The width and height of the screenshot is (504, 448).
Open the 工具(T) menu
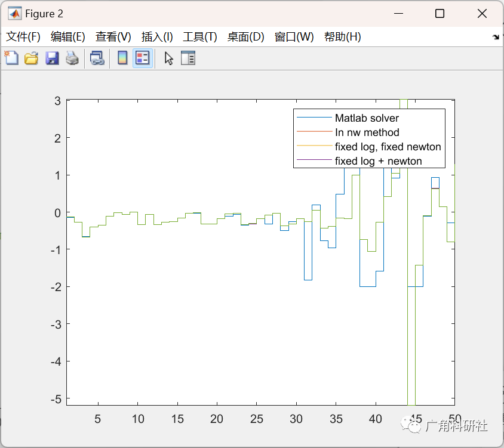click(200, 36)
